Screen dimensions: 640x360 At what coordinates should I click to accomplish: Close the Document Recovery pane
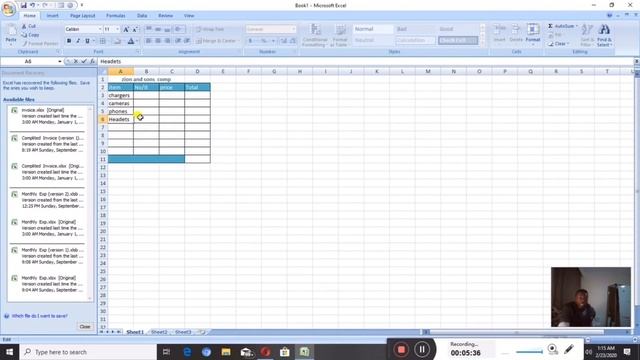coord(85,327)
